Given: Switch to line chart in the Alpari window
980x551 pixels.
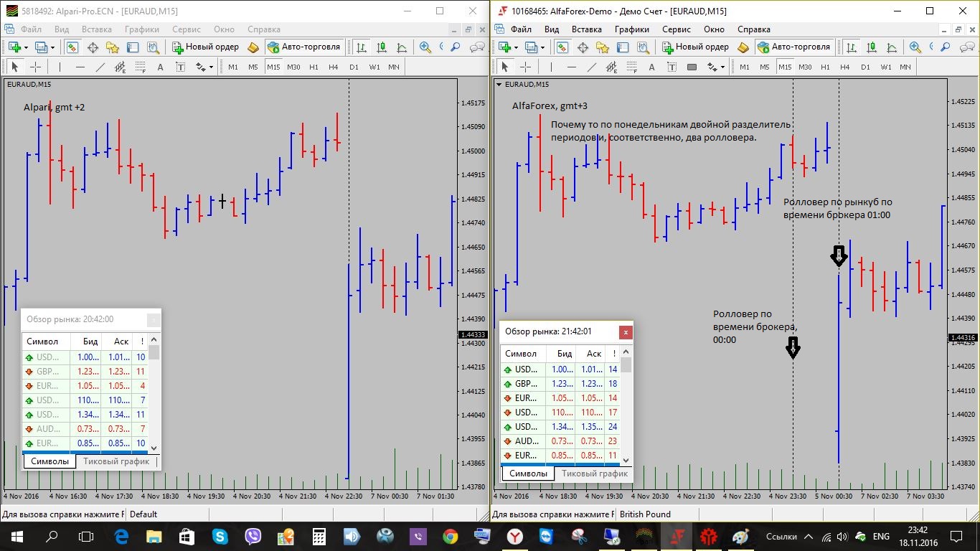Looking at the screenshot, I should click(x=401, y=47).
